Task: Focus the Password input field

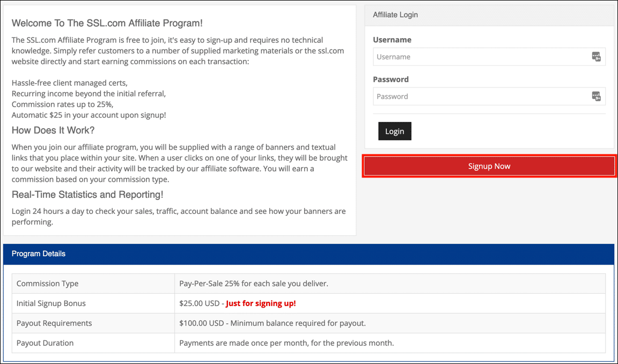Action: coord(480,96)
